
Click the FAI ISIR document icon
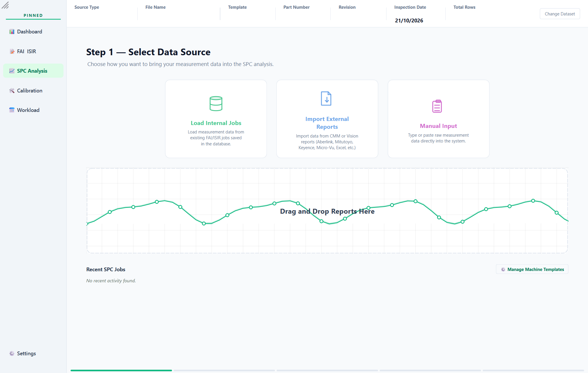12,51
